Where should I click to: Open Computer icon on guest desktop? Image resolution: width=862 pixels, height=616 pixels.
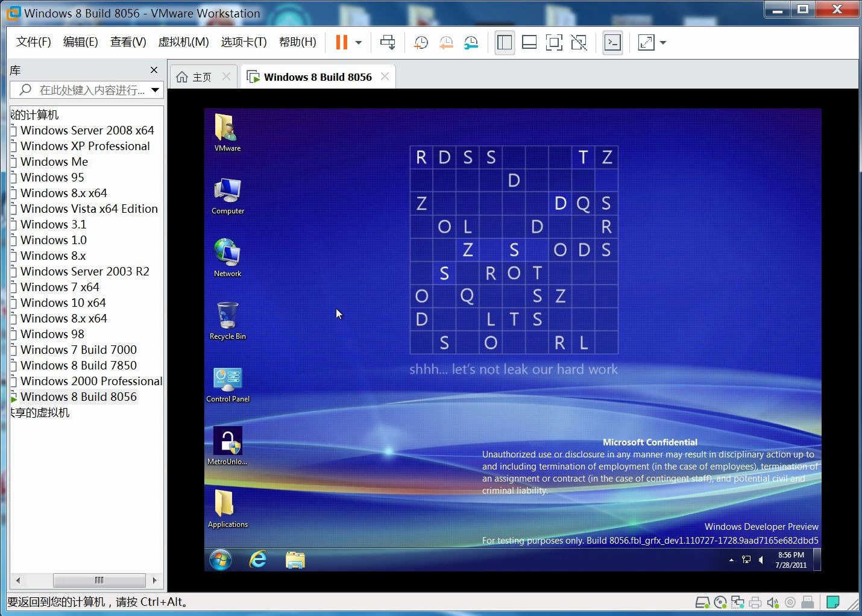(228, 196)
